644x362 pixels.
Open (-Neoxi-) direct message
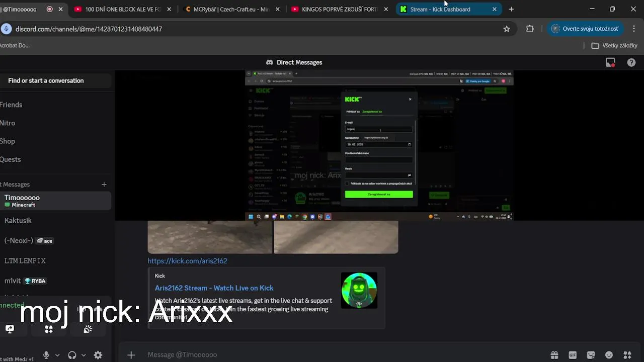point(54,241)
